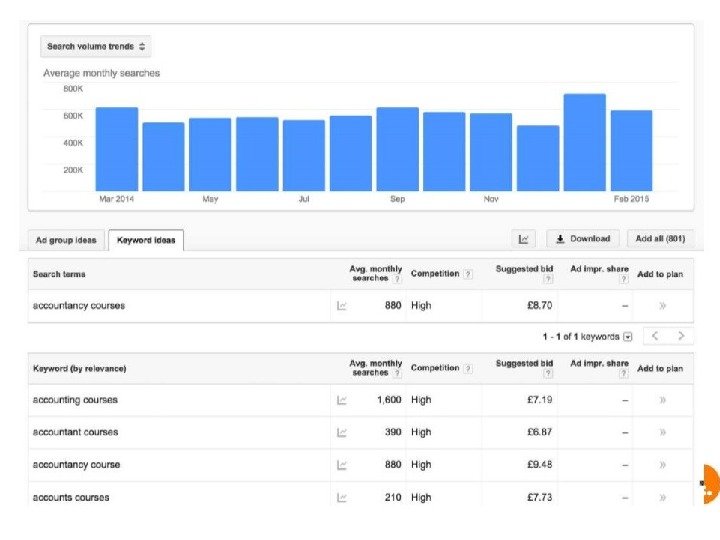Click help icon for Suggested bid in Search terms table
The width and height of the screenshot is (720, 540).
pyautogui.click(x=548, y=279)
